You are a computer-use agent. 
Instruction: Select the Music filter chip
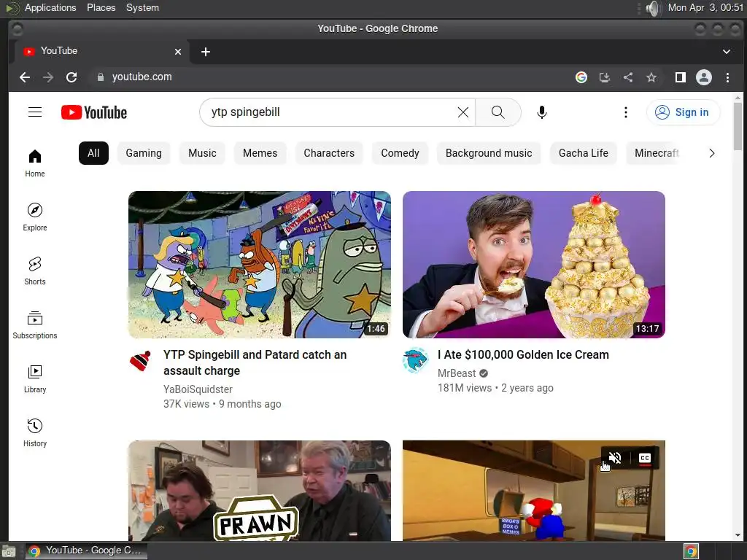(202, 153)
